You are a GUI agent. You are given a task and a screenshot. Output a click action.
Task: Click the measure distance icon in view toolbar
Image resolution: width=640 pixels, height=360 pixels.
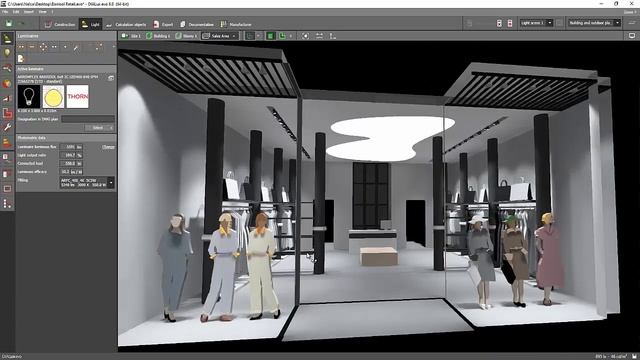[319, 36]
